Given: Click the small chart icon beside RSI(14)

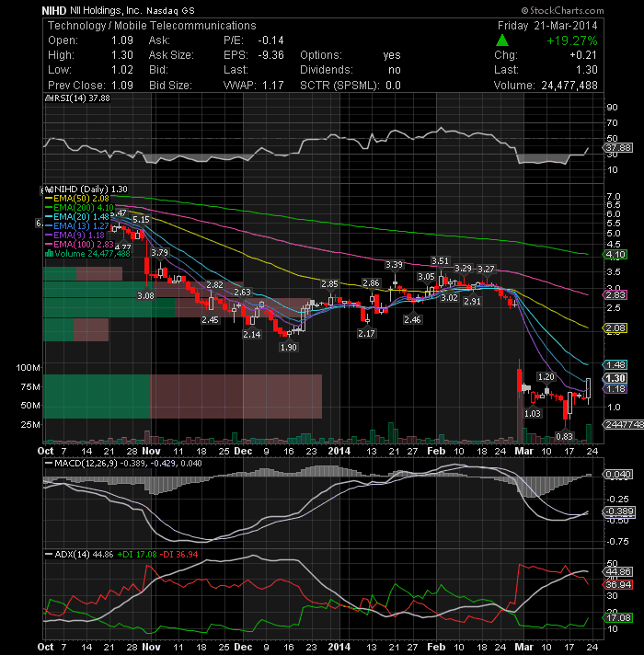Looking at the screenshot, I should coord(48,98).
